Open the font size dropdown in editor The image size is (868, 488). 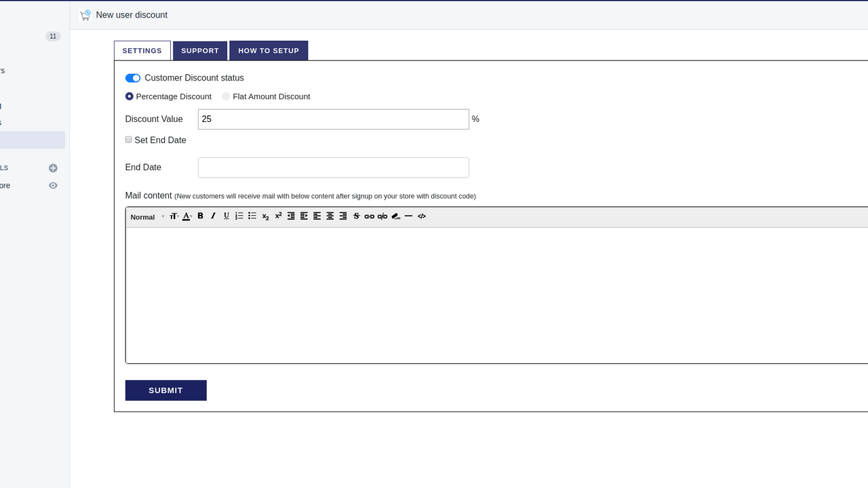click(x=174, y=216)
